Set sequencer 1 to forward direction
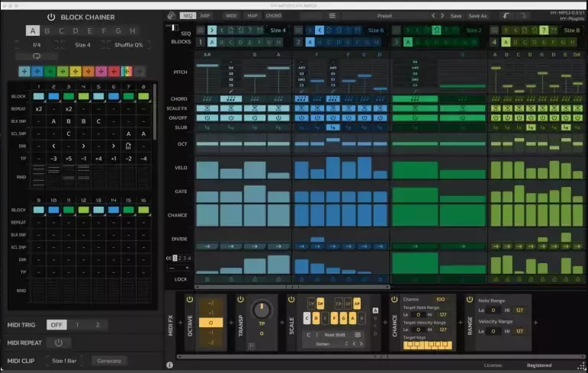Image resolution: width=588 pixels, height=373 pixels. (x=212, y=31)
